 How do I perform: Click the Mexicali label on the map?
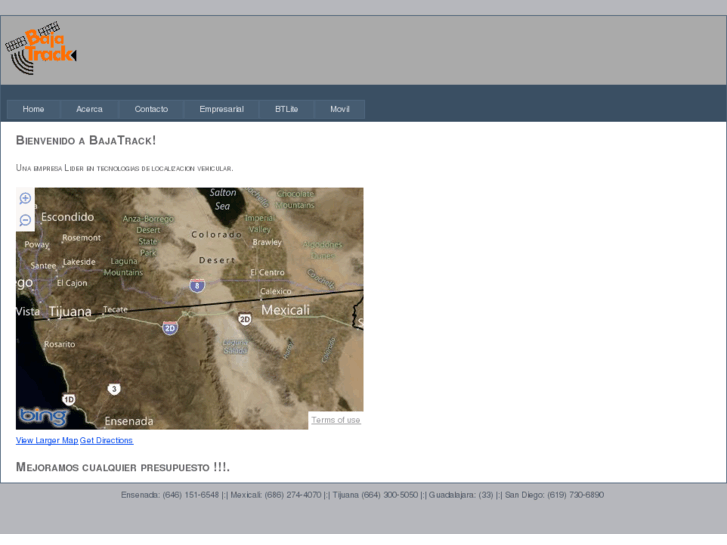click(285, 310)
